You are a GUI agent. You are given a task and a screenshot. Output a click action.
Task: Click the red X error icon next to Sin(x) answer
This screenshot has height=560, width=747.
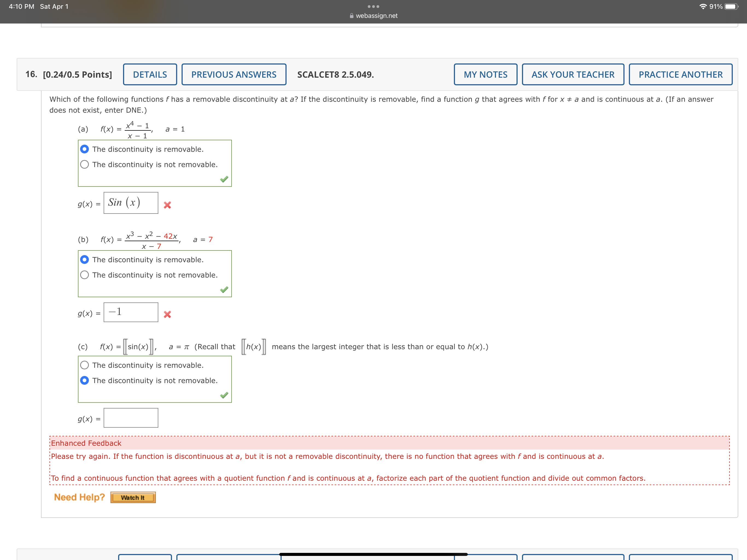tap(168, 205)
